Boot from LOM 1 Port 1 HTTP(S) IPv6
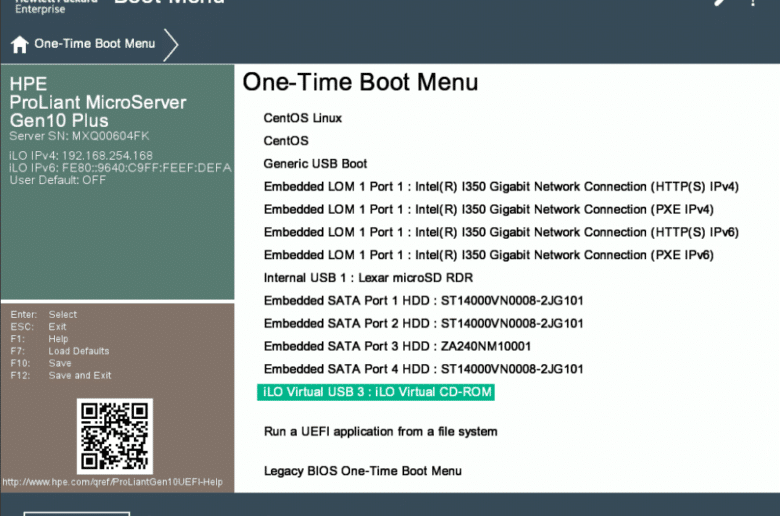This screenshot has height=516, width=780. point(501,232)
